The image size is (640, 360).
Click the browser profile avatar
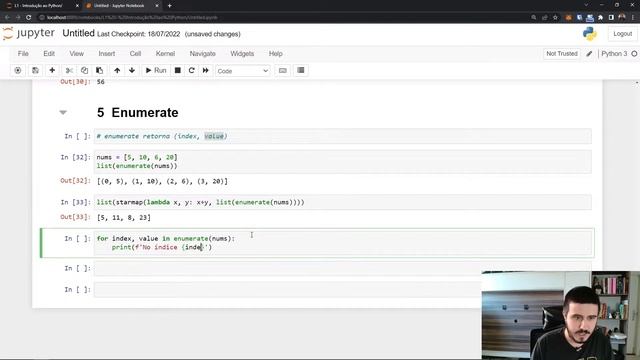tap(622, 18)
